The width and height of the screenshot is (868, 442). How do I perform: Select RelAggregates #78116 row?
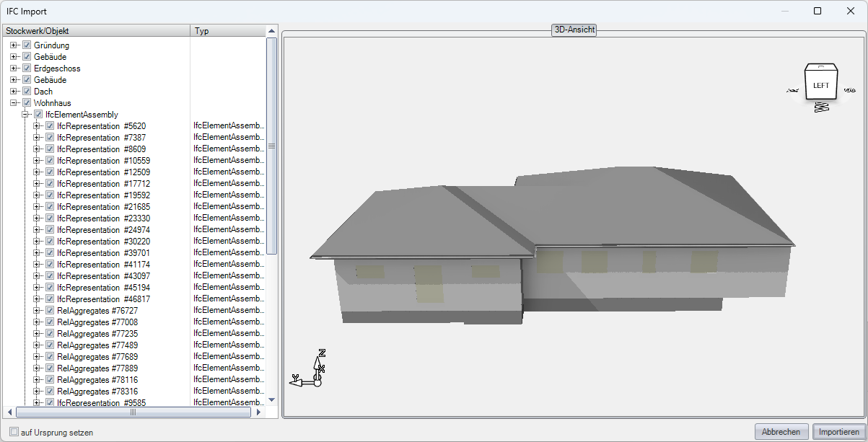point(98,380)
